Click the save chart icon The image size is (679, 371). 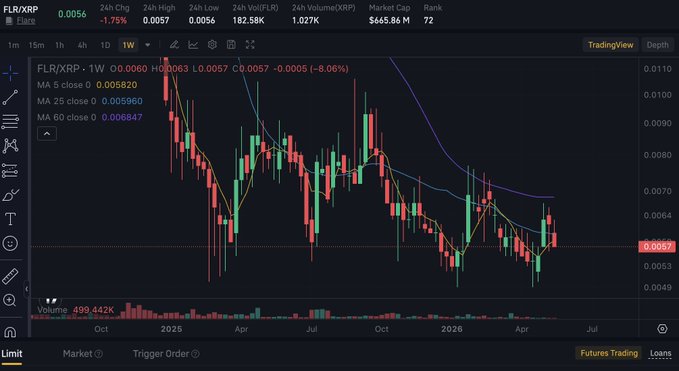pyautogui.click(x=231, y=45)
